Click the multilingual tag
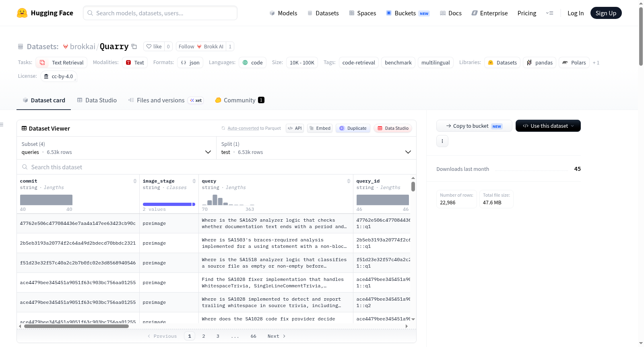The height and width of the screenshot is (347, 644). [436, 62]
